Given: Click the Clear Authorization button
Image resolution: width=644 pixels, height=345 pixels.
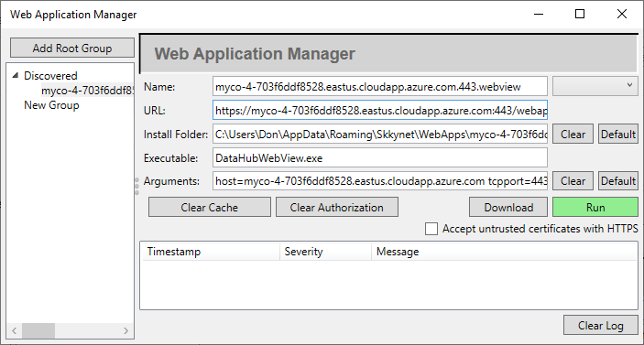Looking at the screenshot, I should (x=337, y=207).
